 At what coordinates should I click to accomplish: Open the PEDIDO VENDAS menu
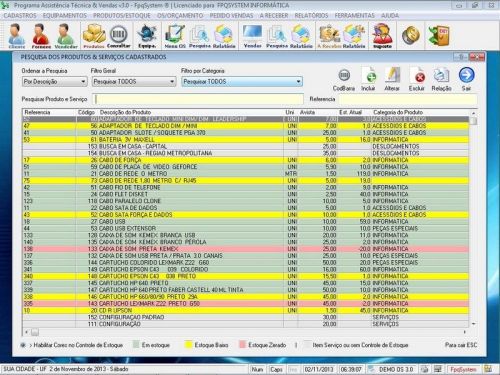(x=231, y=16)
